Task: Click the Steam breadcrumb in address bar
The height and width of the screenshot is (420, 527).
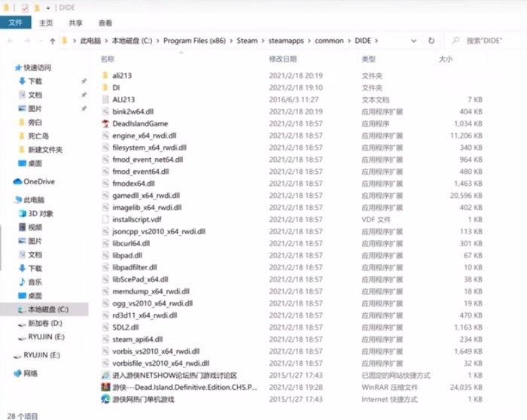Action: click(247, 41)
